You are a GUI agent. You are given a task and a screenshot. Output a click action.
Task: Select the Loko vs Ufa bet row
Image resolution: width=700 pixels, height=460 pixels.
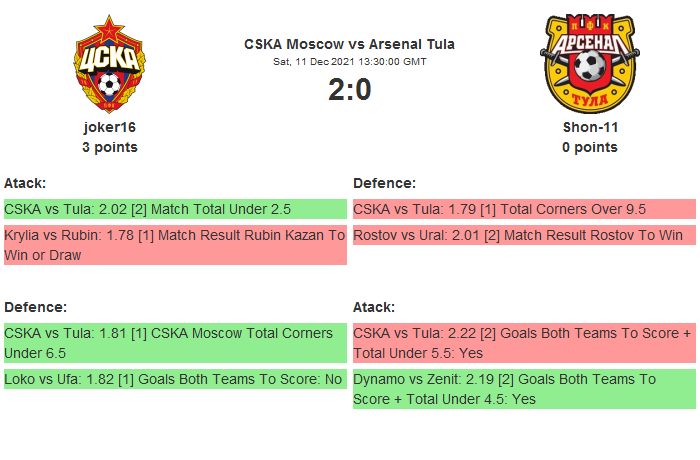coord(175,379)
